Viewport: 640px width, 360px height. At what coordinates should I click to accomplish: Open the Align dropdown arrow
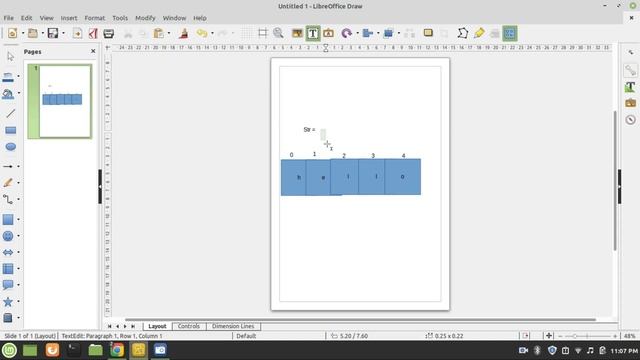pyautogui.click(x=378, y=33)
